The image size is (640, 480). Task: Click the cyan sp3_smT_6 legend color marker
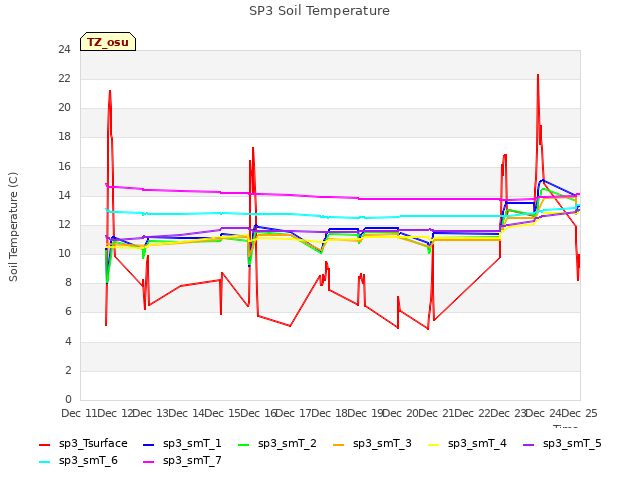pyautogui.click(x=44, y=462)
